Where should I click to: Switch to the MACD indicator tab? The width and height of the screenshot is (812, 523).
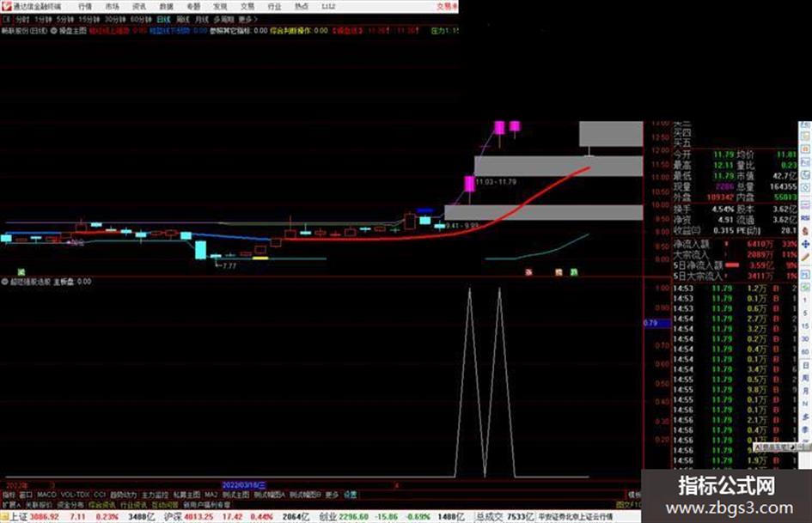pos(46,495)
